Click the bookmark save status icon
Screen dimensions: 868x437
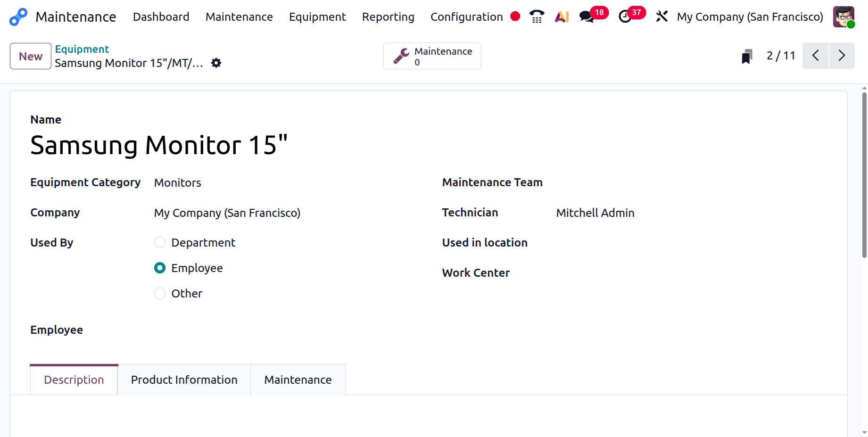[x=747, y=56]
